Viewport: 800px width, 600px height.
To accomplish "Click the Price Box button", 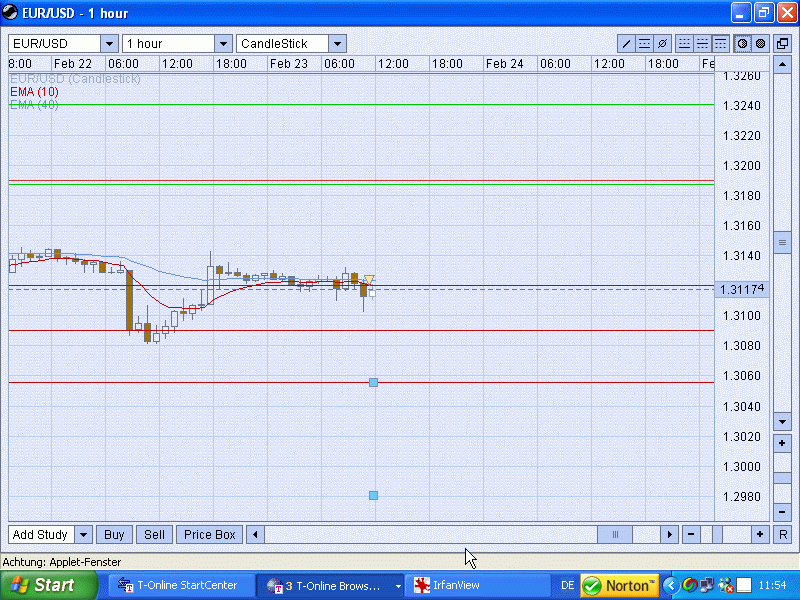I will coord(210,535).
